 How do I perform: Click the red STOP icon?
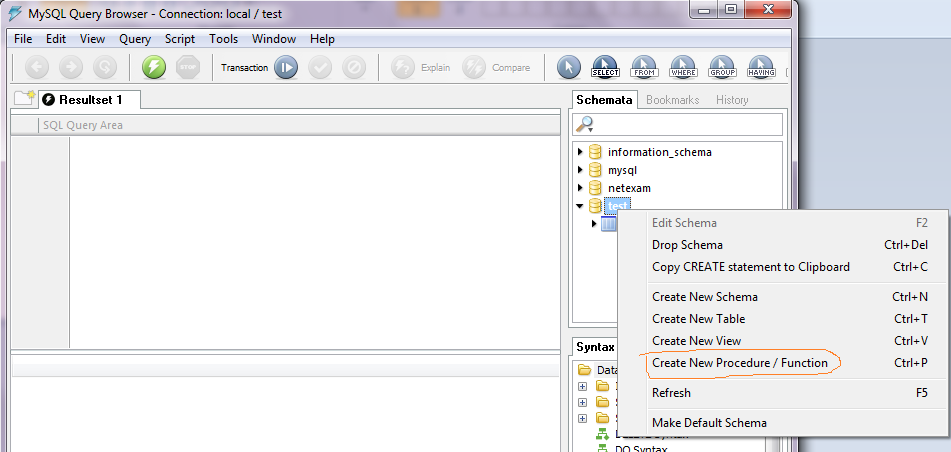point(188,67)
